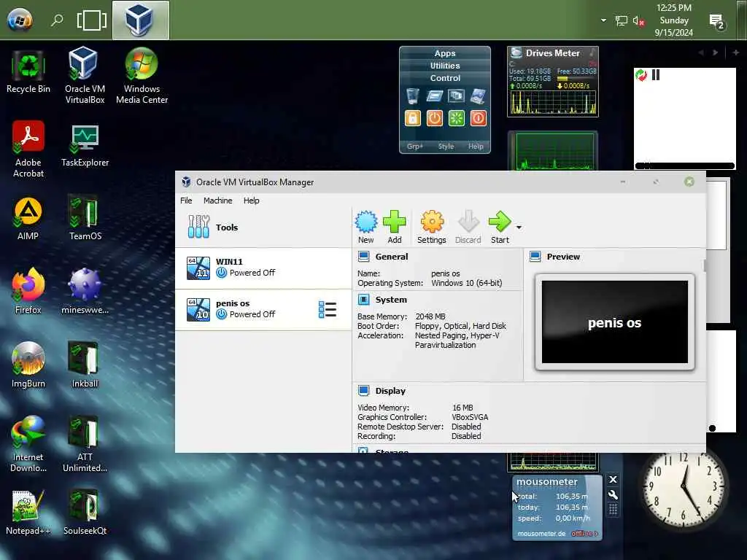Click the VM preview thumbnail
The image size is (747, 560).
pyautogui.click(x=614, y=322)
